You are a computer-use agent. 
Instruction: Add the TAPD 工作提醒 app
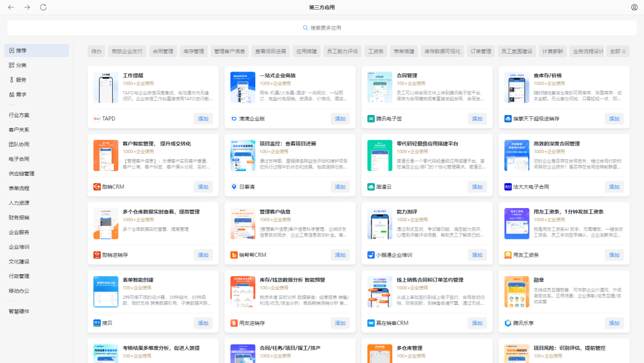point(203,119)
